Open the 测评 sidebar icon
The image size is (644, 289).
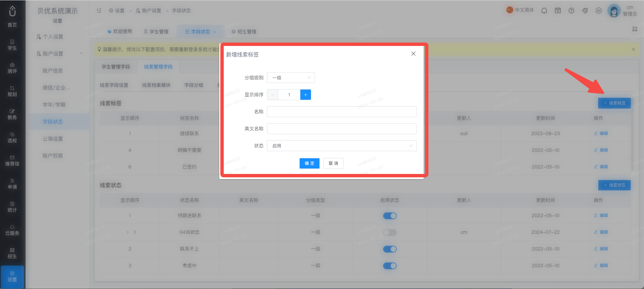pyautogui.click(x=12, y=68)
